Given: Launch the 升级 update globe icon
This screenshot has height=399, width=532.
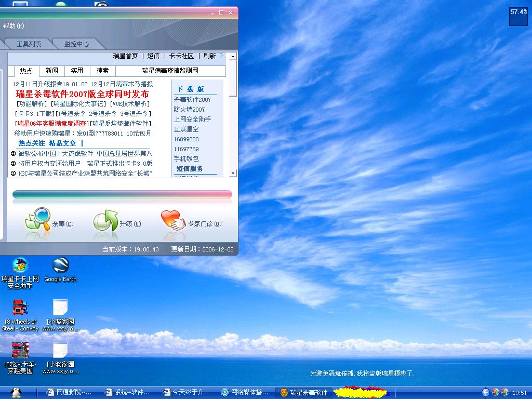Looking at the screenshot, I should pyautogui.click(x=105, y=220).
